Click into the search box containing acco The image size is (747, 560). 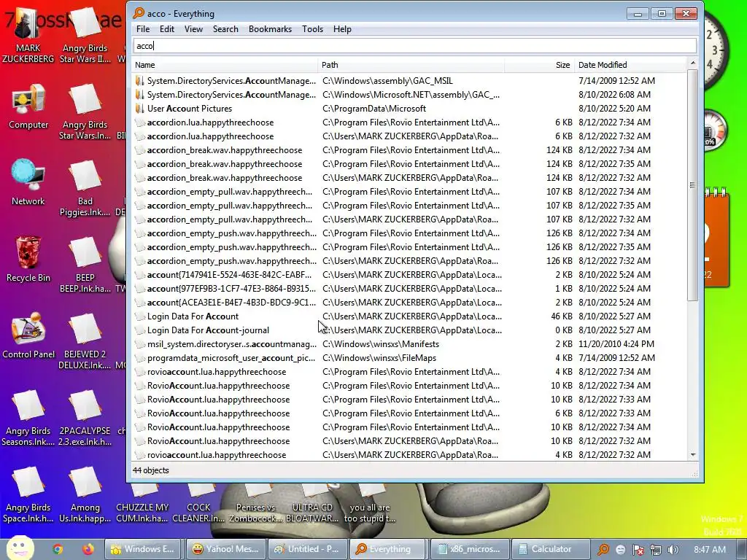(x=414, y=46)
